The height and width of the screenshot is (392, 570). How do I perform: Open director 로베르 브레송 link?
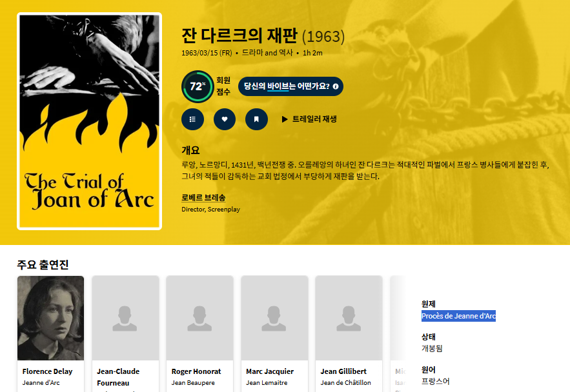203,197
